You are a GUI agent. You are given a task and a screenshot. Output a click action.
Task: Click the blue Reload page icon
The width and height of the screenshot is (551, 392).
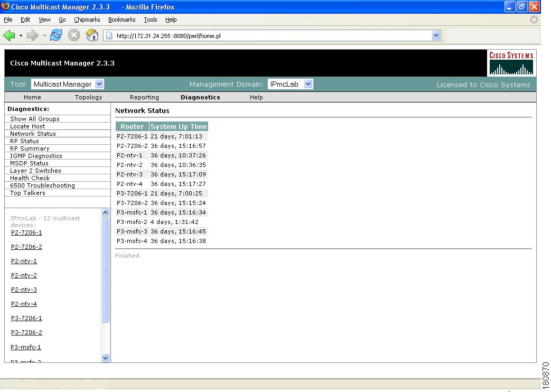coord(56,35)
